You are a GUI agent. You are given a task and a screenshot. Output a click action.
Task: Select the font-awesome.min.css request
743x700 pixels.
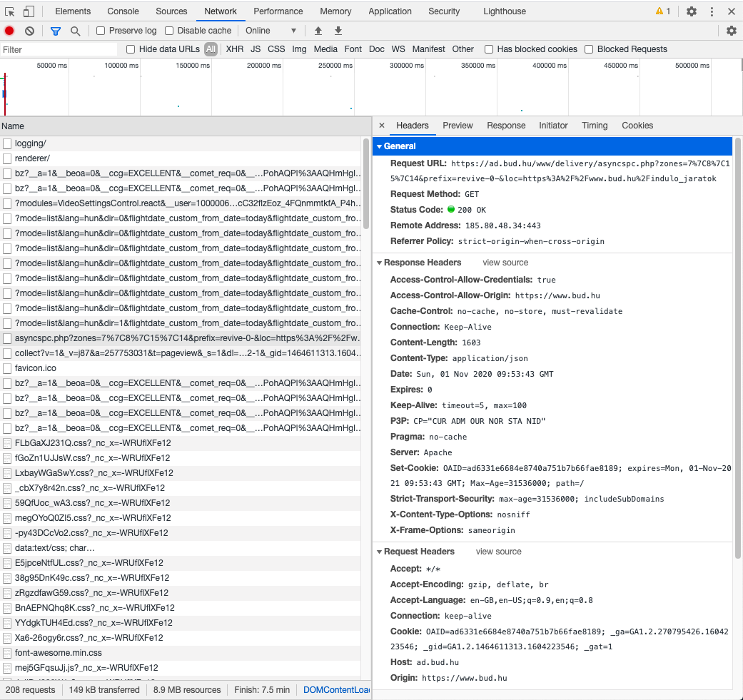pyautogui.click(x=180, y=653)
